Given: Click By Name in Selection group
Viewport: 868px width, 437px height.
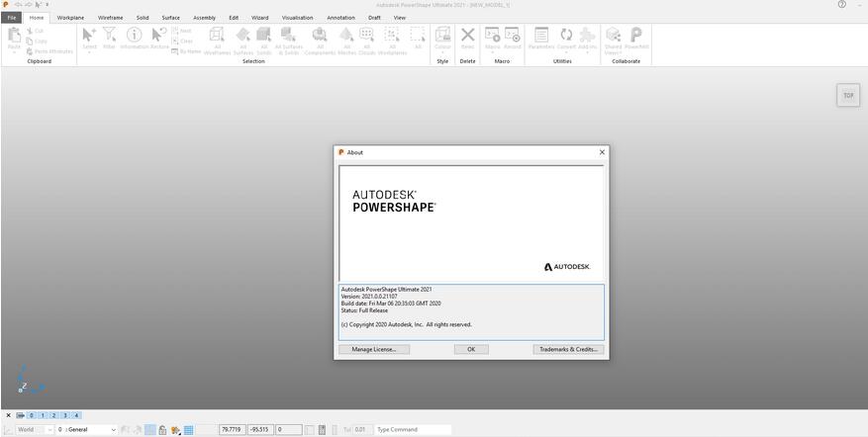Looking at the screenshot, I should tap(186, 50).
